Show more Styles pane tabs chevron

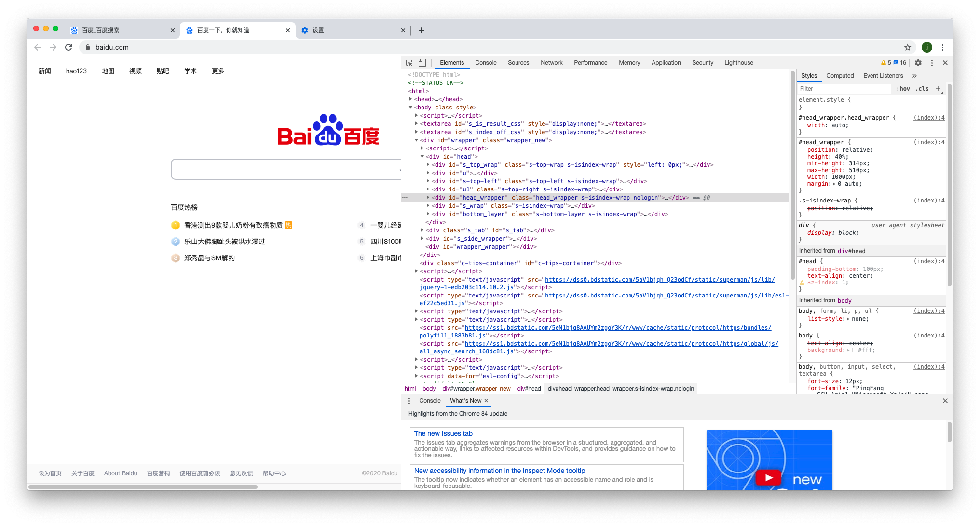pyautogui.click(x=914, y=76)
